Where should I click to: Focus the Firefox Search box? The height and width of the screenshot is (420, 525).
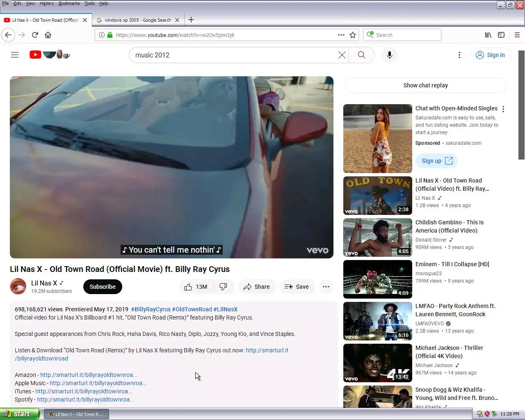(x=402, y=35)
